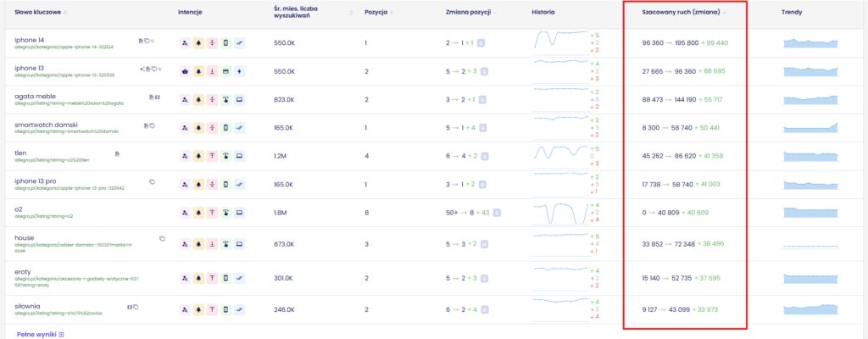Click the blue checkmark intent icon for eroty

(x=239, y=278)
